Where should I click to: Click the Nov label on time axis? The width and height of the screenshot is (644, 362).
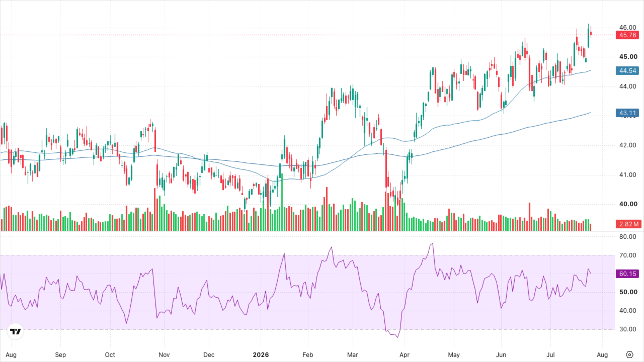pos(164,355)
